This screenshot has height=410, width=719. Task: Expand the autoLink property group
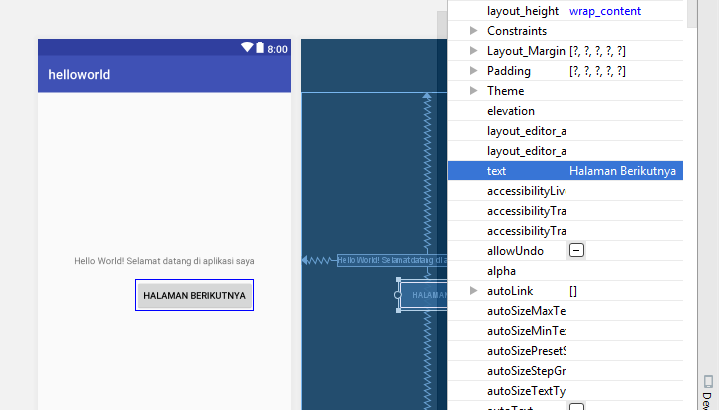(474, 291)
